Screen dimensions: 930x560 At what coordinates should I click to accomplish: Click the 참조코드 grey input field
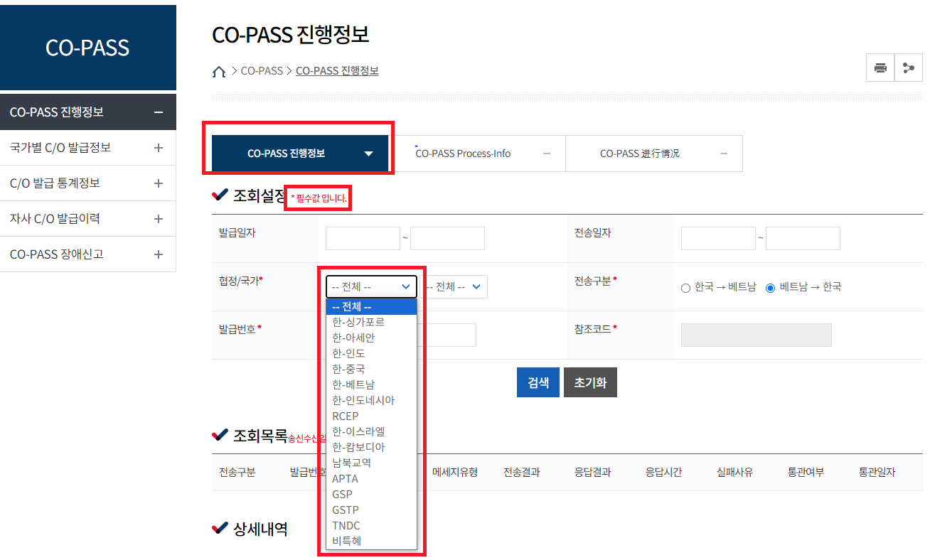point(757,335)
